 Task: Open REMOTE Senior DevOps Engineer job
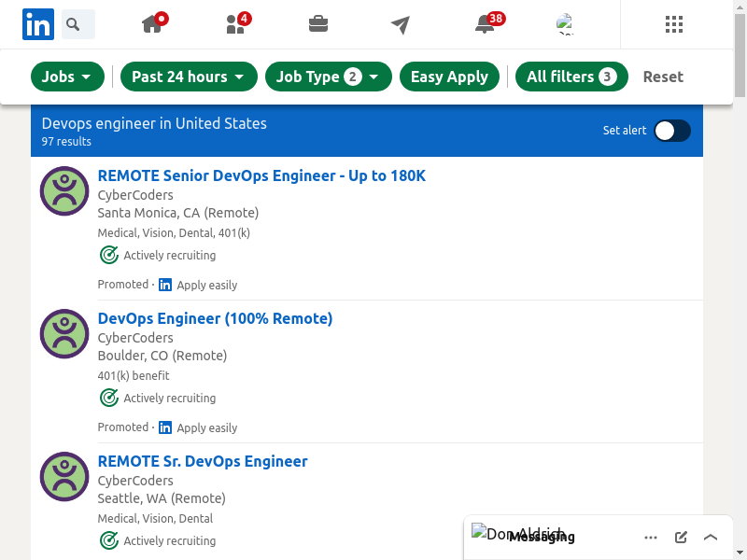261,175
